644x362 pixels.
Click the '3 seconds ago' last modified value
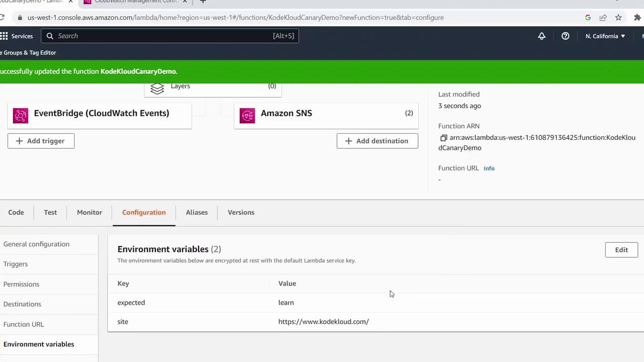[x=459, y=106]
